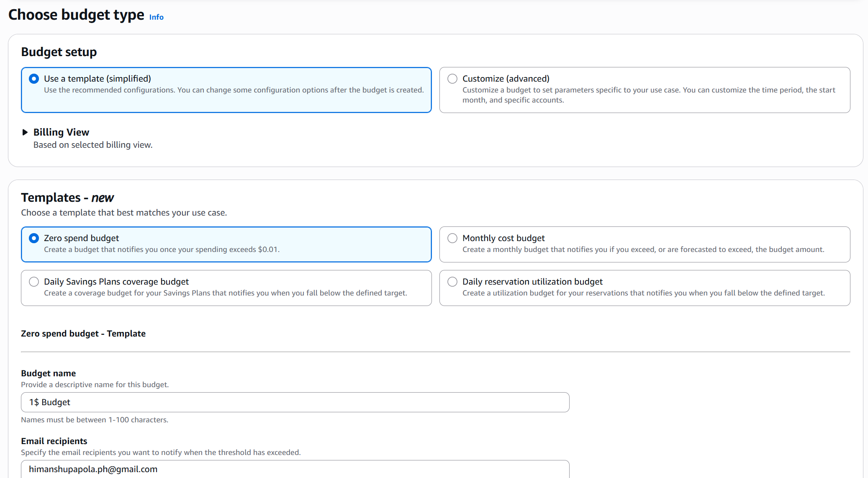The height and width of the screenshot is (478, 868).
Task: Open the Info link beside heading
Action: 156,17
